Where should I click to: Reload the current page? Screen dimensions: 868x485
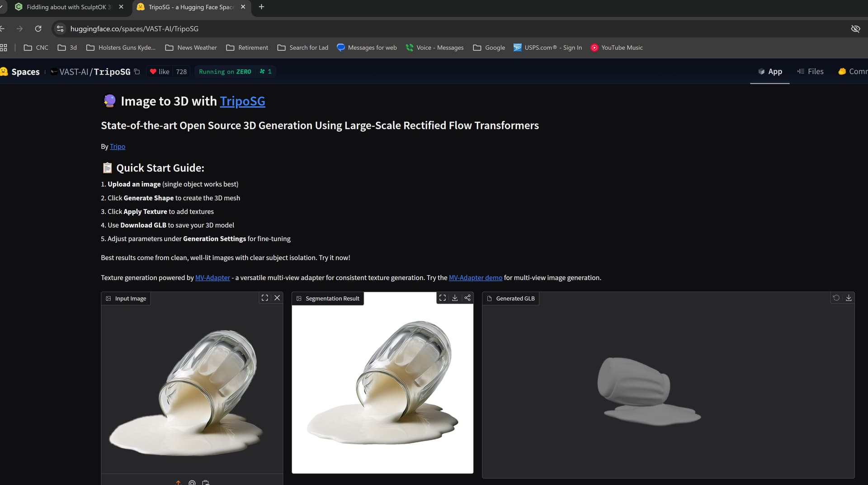(38, 29)
